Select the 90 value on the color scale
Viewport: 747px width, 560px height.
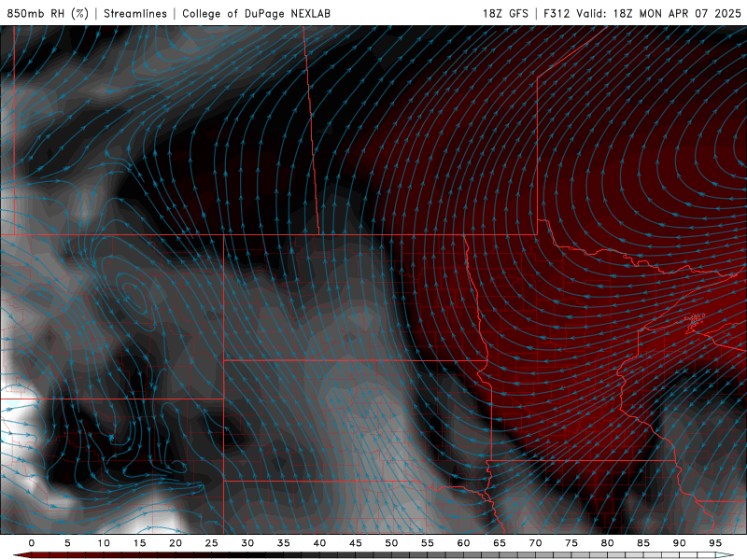(680, 543)
